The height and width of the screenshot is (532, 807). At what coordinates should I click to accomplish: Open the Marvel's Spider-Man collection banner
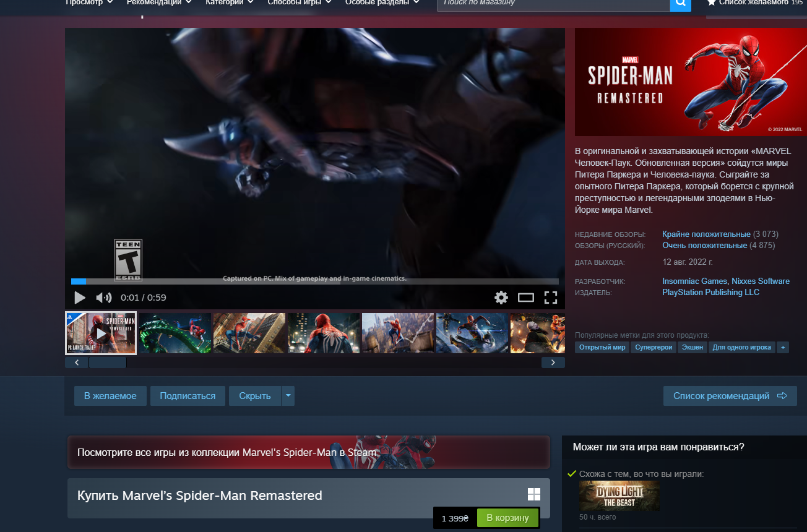(309, 452)
